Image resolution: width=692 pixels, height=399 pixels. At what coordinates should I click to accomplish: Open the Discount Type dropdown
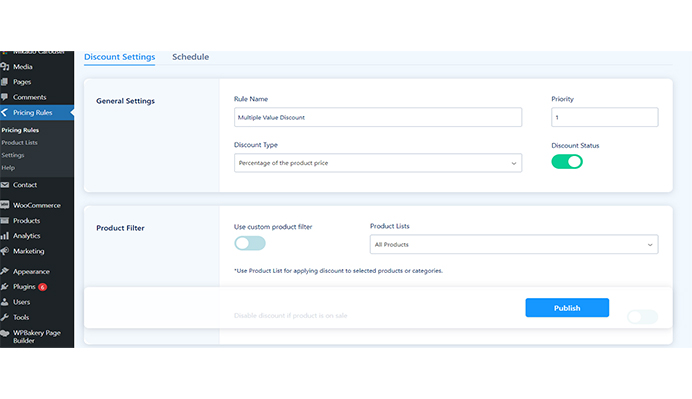tap(378, 163)
